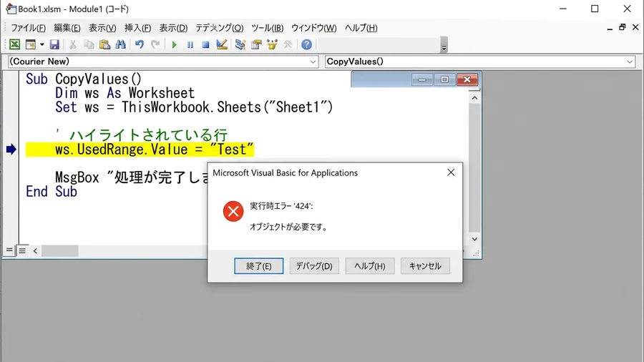Click the highlighted ws.UsedRange.Value line
This screenshot has width=644, height=362.
tap(140, 150)
